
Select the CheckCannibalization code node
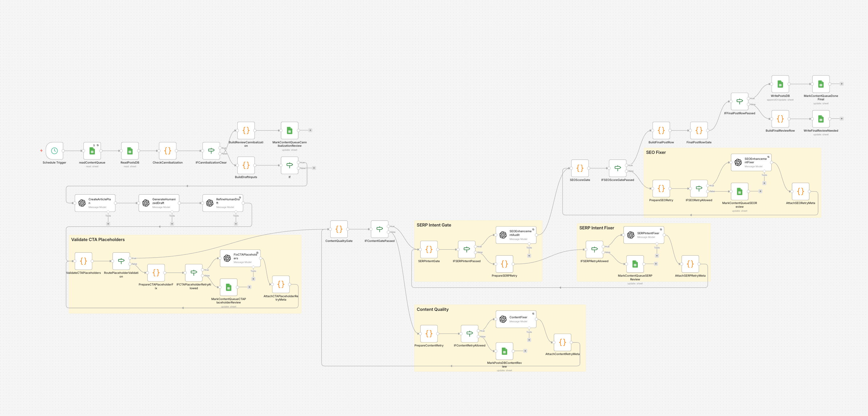click(168, 151)
